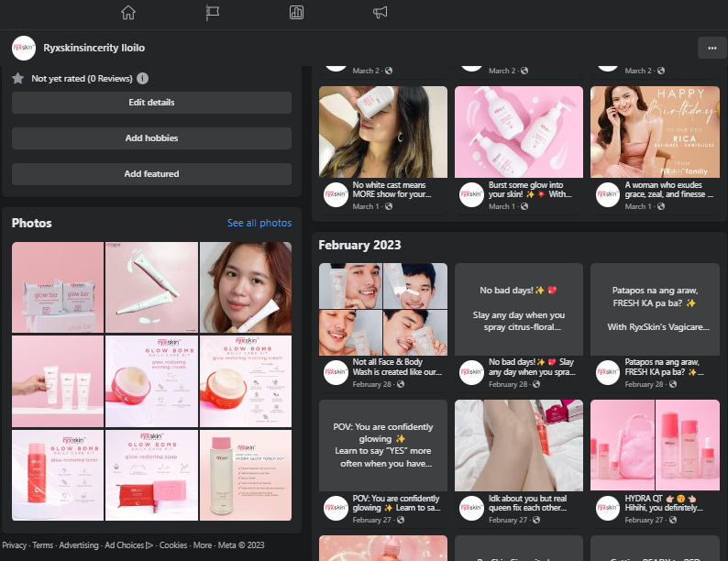Open the men's face wash collage post
Screen dimensions: 728x561
tap(383, 310)
